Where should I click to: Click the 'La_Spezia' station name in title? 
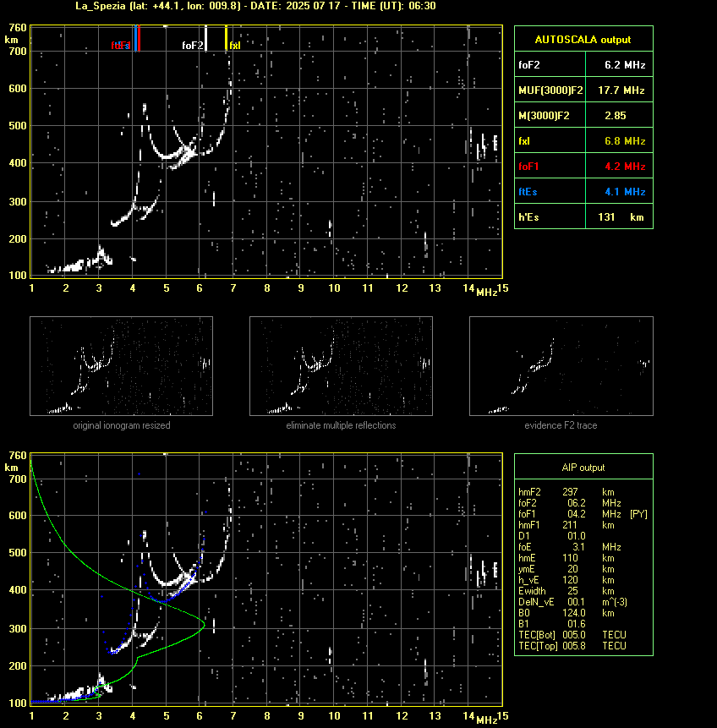click(x=101, y=6)
